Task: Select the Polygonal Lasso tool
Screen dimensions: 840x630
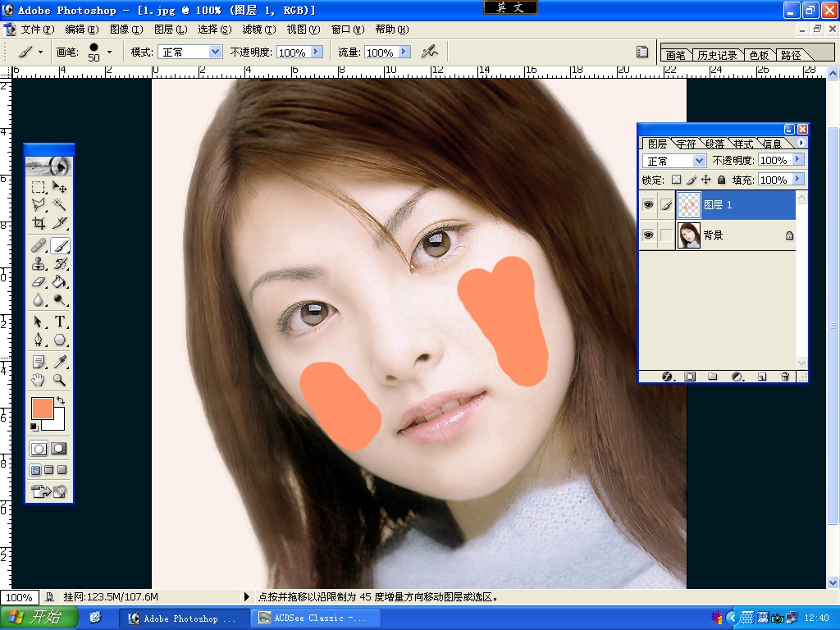Action: tap(38, 204)
